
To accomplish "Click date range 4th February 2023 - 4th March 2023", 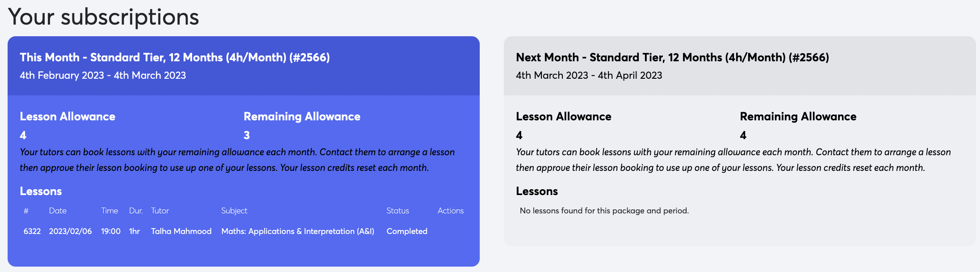I will point(103,75).
